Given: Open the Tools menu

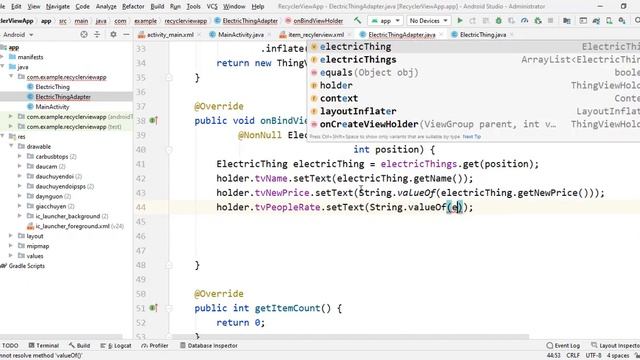Looking at the screenshot, I should click(x=193, y=7).
